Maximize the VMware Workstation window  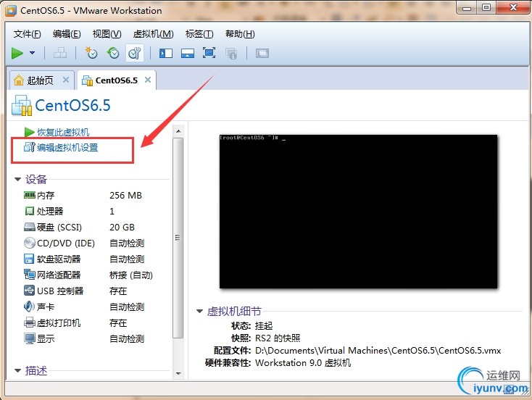point(486,7)
